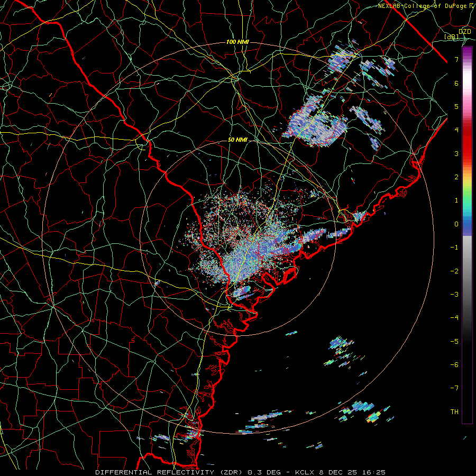
Task: Select the "4" tick label on the scale
Action: pos(456,130)
